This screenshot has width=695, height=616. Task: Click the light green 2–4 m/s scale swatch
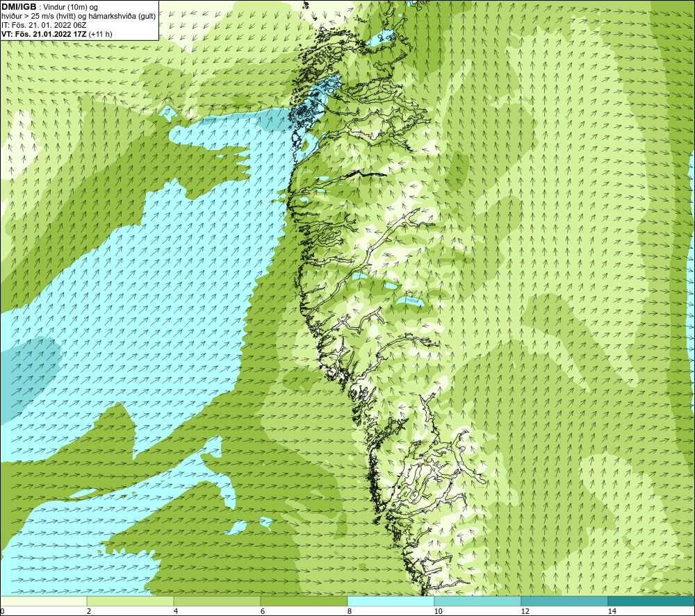[131, 601]
